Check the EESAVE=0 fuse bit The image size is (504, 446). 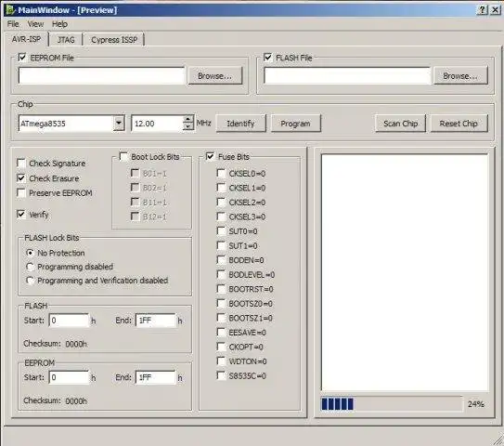(x=222, y=332)
